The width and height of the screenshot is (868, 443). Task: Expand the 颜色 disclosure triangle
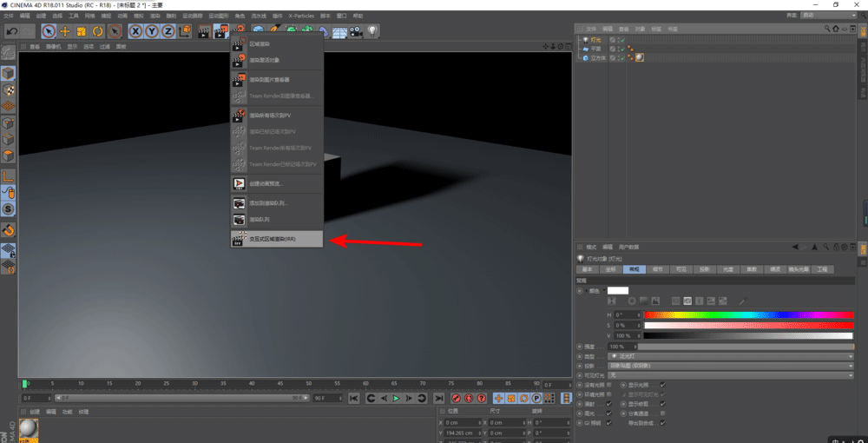[x=586, y=290]
